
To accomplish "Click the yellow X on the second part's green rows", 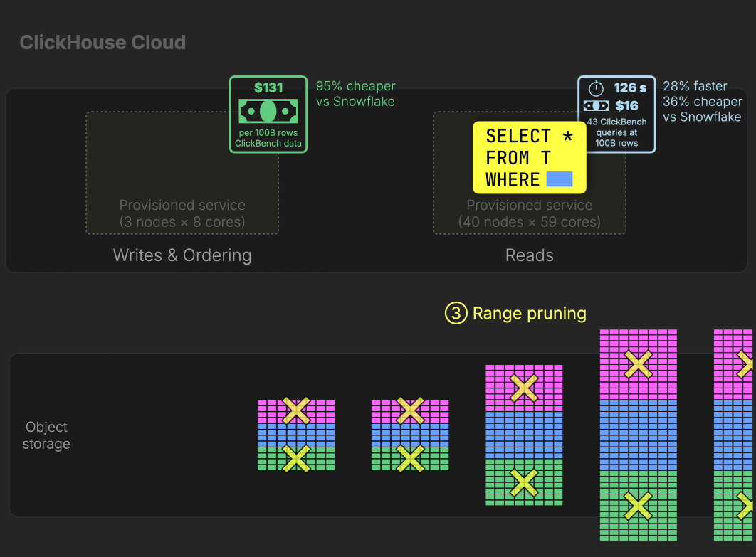I will tap(410, 458).
